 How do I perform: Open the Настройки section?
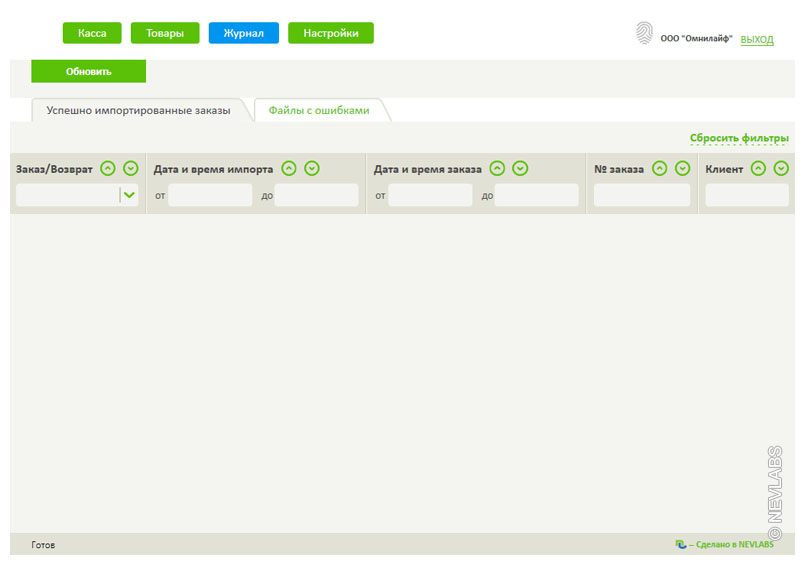pos(331,33)
